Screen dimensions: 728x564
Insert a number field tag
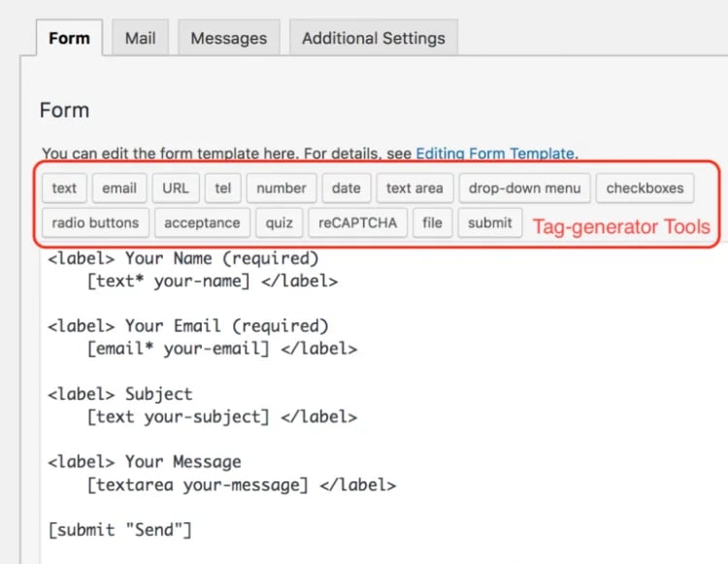281,188
